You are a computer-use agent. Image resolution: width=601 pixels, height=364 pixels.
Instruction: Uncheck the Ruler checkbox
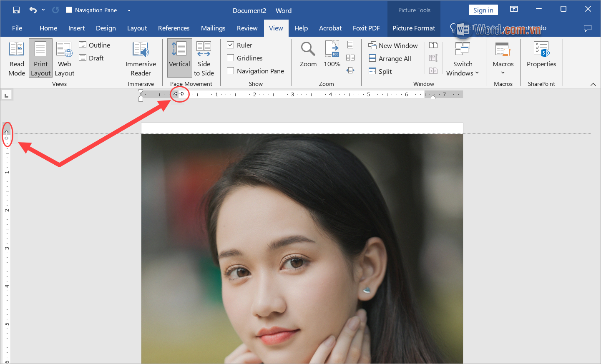coord(230,45)
